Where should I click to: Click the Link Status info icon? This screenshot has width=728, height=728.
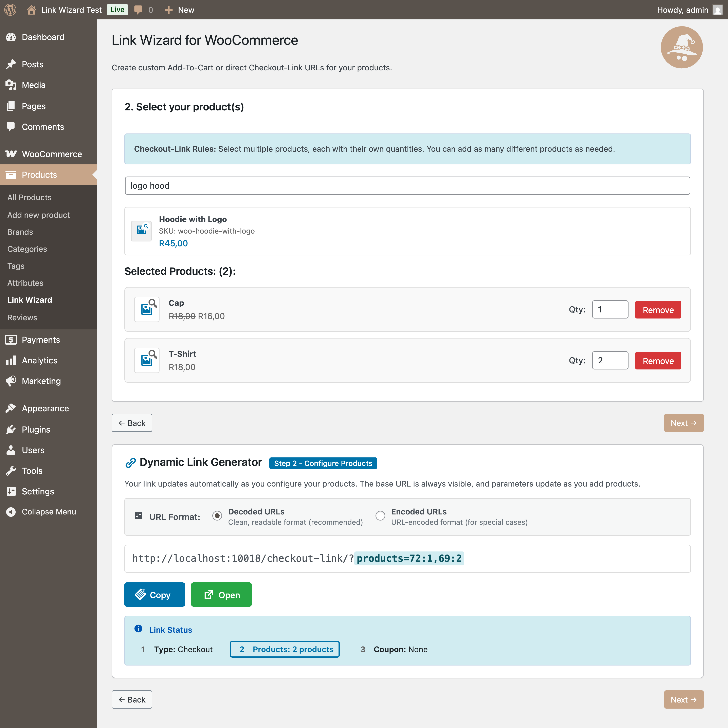tap(138, 629)
